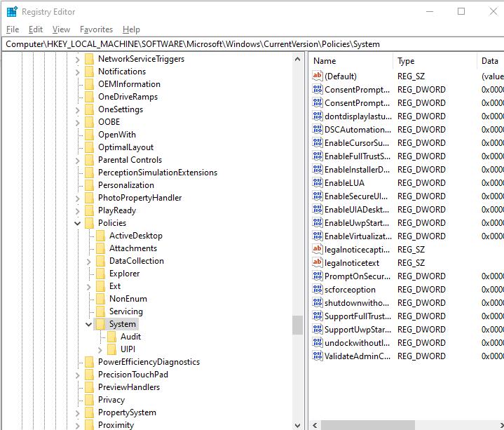Click the folder icon of Personalization key
The height and width of the screenshot is (430, 504).
point(89,185)
